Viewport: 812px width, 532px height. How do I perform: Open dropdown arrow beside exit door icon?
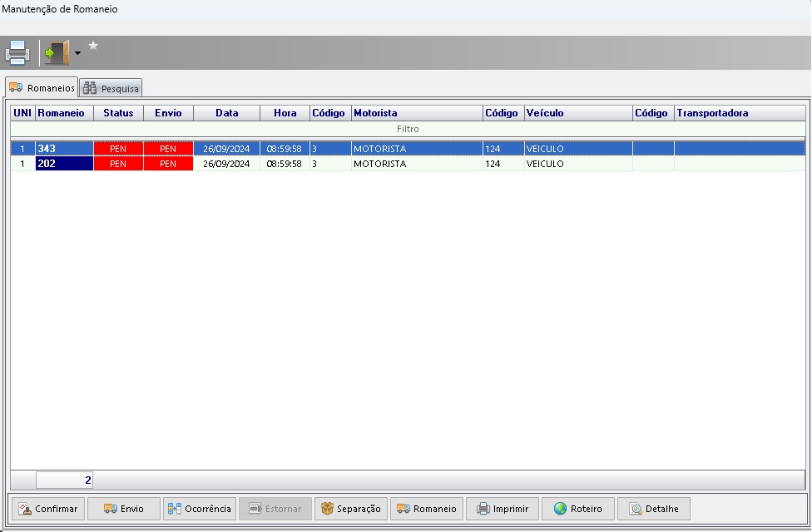point(77,53)
